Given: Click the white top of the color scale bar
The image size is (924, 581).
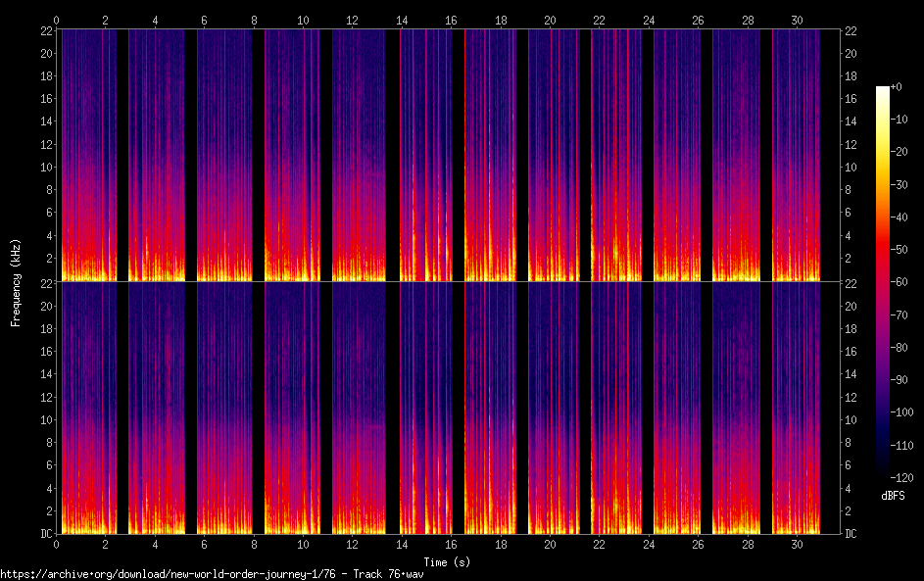Looking at the screenshot, I should [883, 89].
